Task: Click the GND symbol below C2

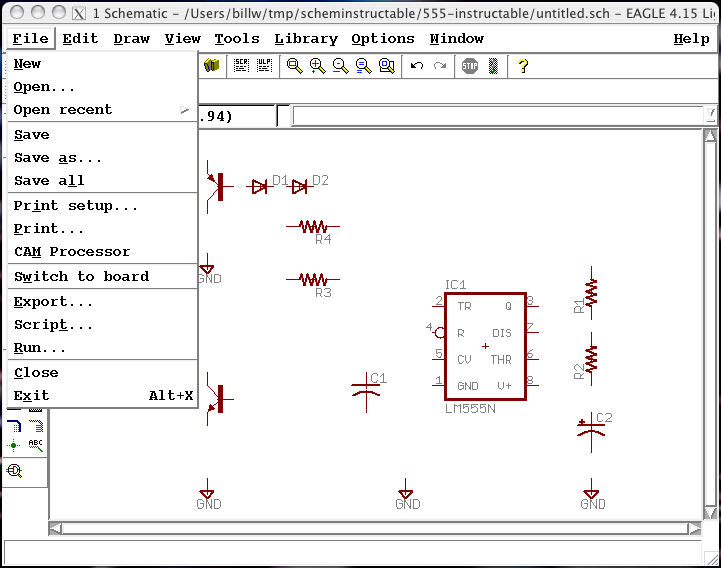Action: [x=592, y=494]
